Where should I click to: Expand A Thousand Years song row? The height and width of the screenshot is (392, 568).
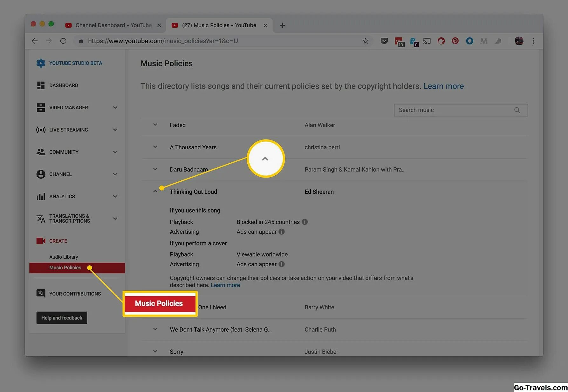(x=155, y=147)
